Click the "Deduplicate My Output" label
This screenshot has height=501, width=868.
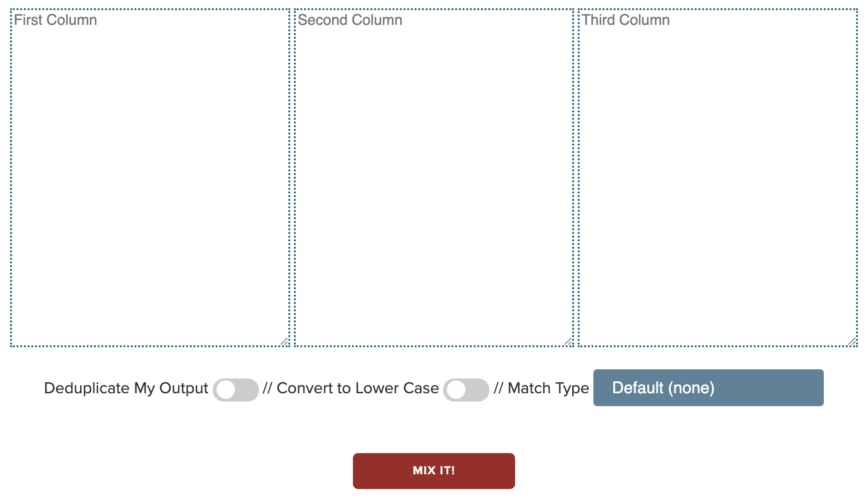[126, 388]
